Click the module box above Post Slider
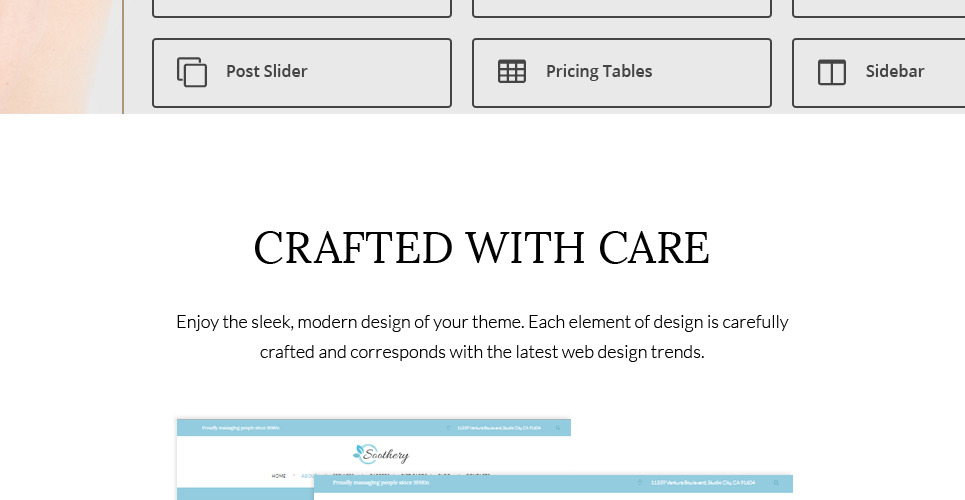965x500 pixels. (x=302, y=9)
